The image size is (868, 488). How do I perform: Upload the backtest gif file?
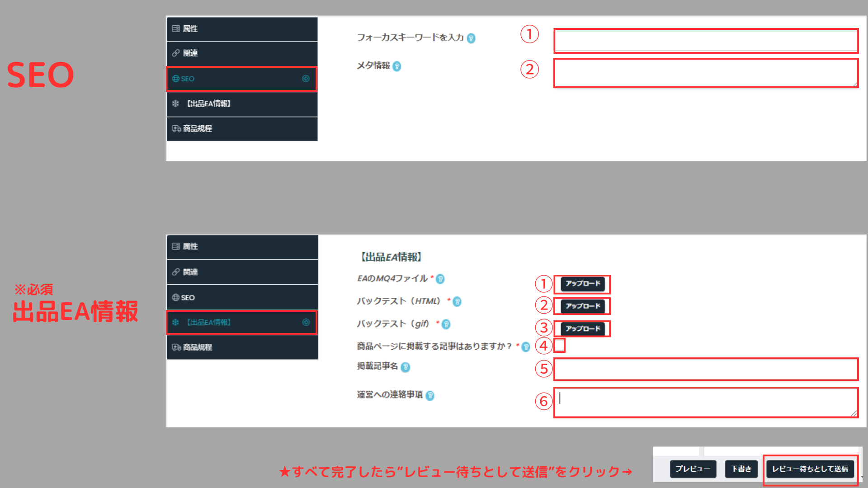(x=583, y=329)
